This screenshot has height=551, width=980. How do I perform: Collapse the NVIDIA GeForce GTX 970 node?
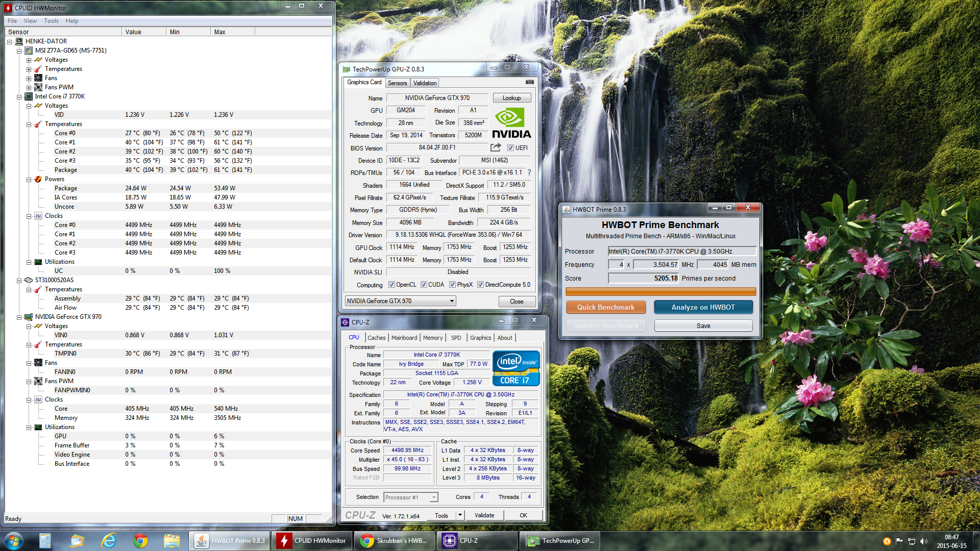pos(19,317)
